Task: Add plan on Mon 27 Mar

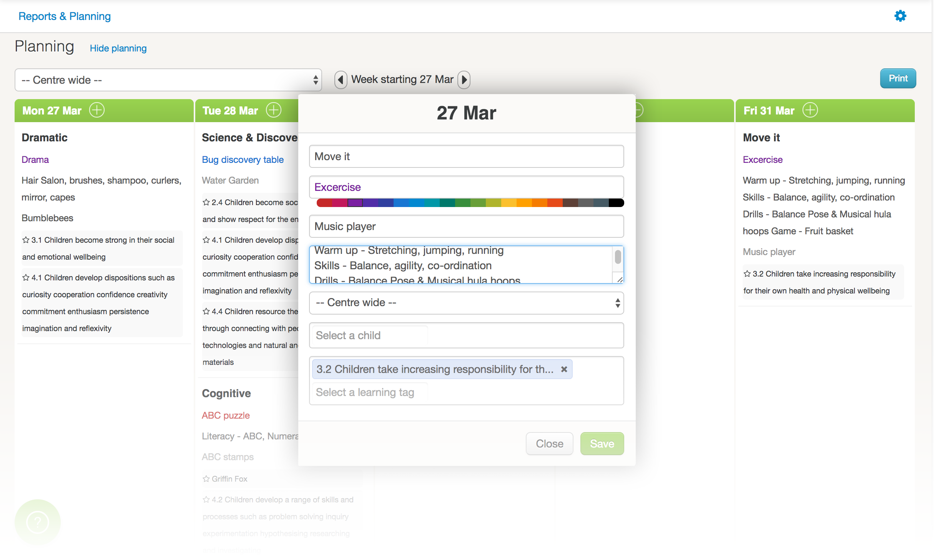Action: pos(97,110)
